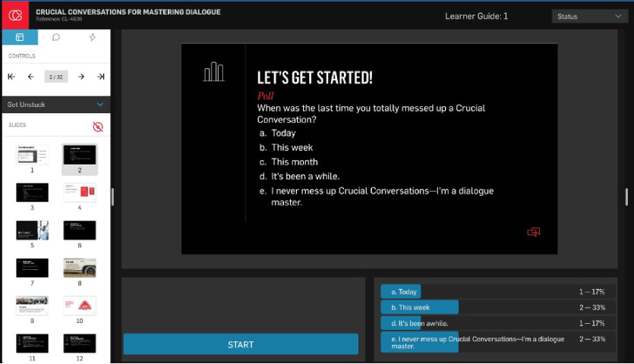This screenshot has height=364, width=634.
Task: Click the 'a. Today' poll result bar
Action: click(401, 291)
